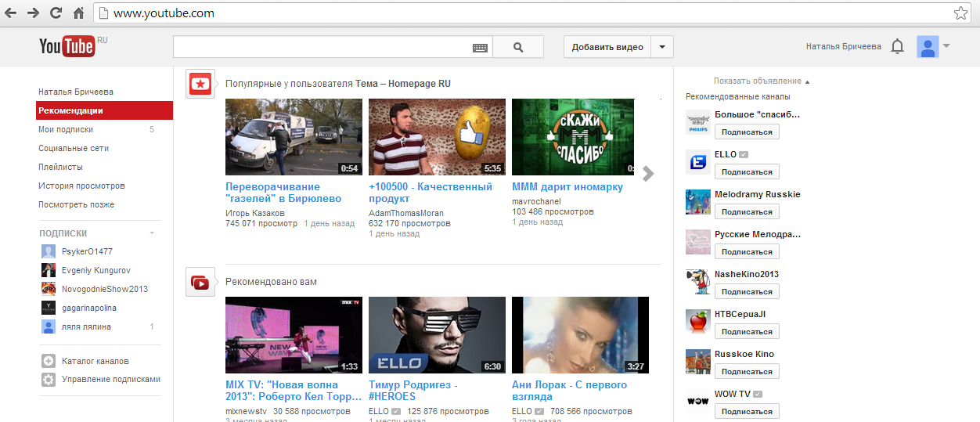The height and width of the screenshot is (422, 980).
Task: Click the ELLO channel avatar in sidebar
Action: 697,163
